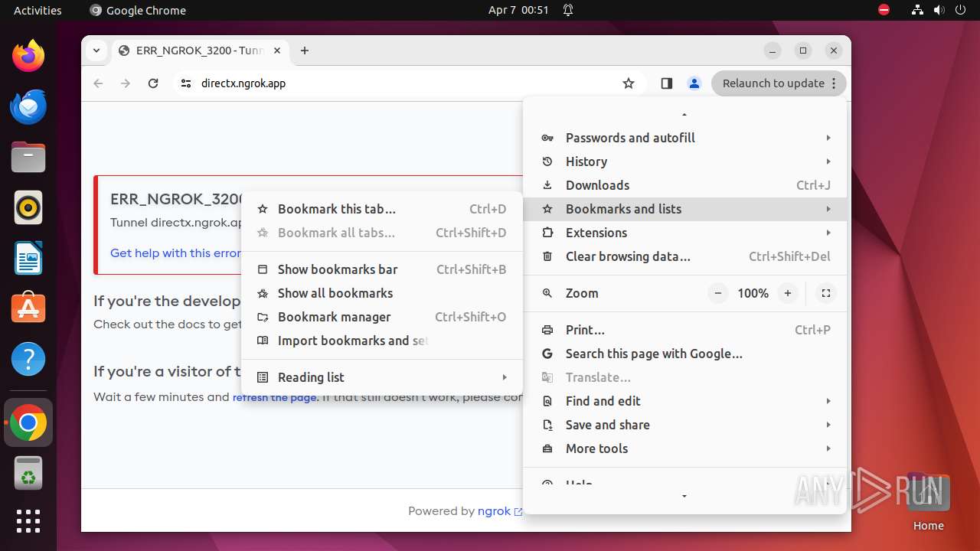
Task: Select Import bookmarks and settings
Action: [x=382, y=341]
